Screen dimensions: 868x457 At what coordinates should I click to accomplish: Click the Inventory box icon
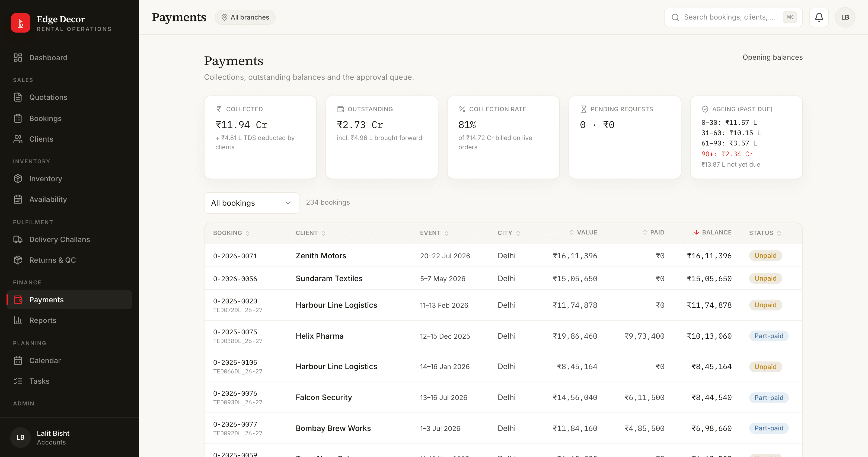pos(18,179)
